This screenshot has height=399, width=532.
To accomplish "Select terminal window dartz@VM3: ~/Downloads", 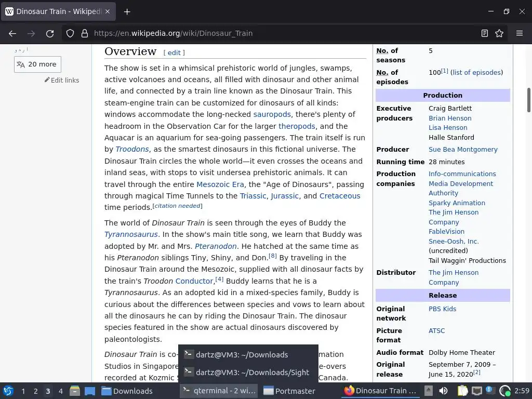I will pyautogui.click(x=248, y=354).
